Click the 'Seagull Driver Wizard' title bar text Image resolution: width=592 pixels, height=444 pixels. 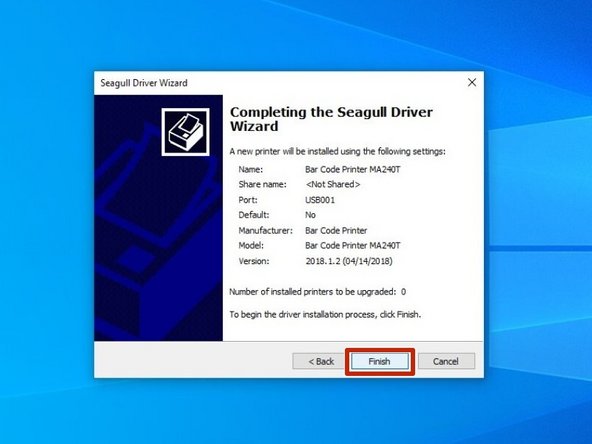pos(144,83)
